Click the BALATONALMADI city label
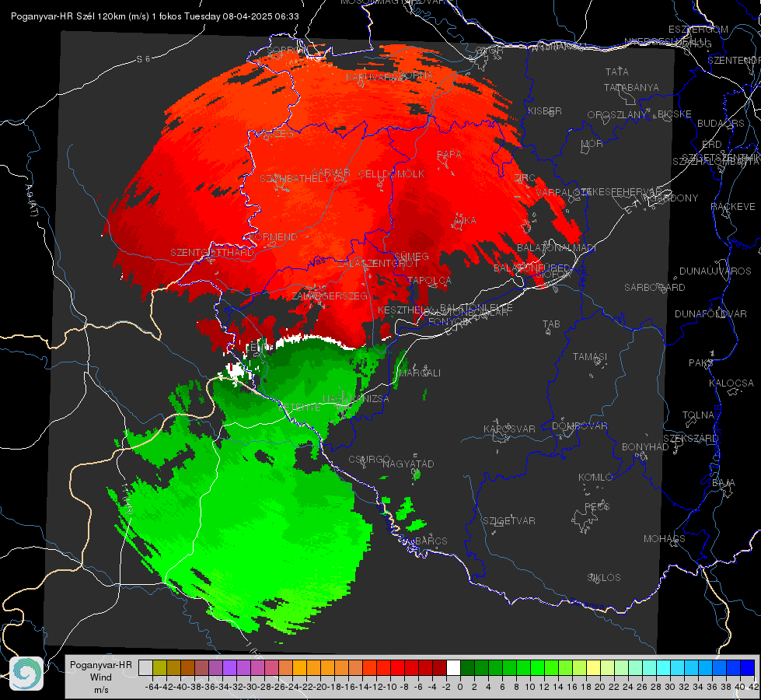Image resolution: width=761 pixels, height=700 pixels. point(557,248)
